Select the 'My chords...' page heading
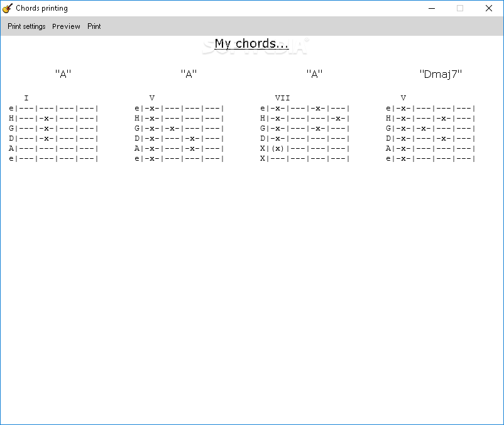Image resolution: width=504 pixels, height=425 pixels. [251, 44]
